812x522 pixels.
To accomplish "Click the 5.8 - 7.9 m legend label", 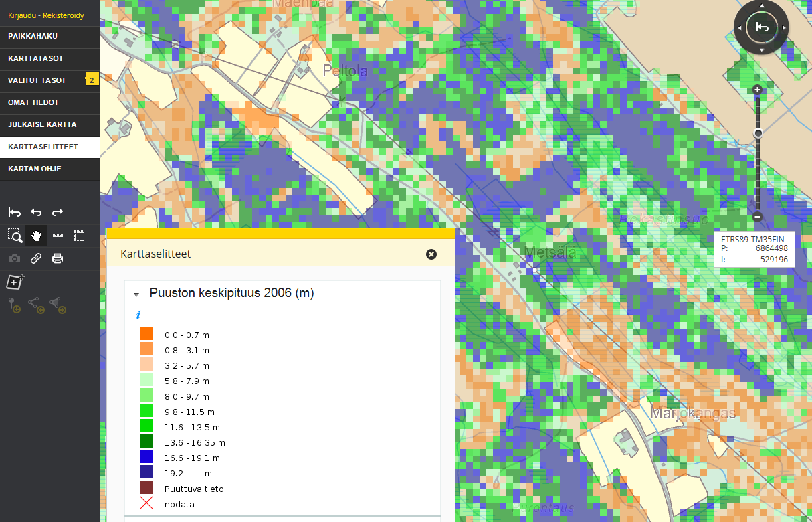I will tap(187, 381).
